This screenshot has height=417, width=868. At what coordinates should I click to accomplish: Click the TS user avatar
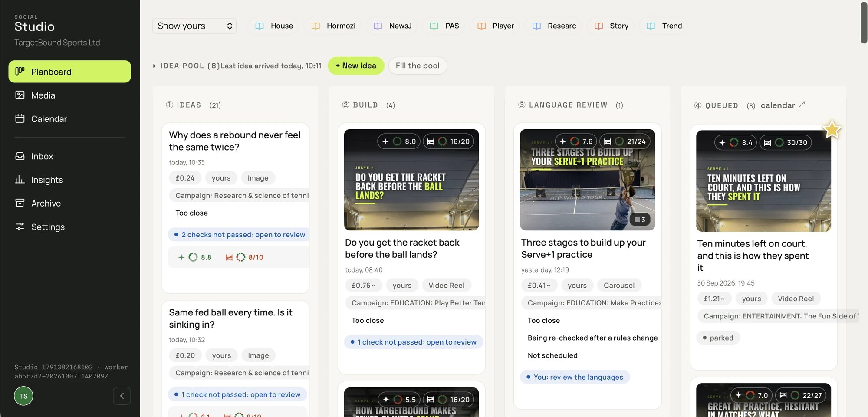click(x=23, y=396)
